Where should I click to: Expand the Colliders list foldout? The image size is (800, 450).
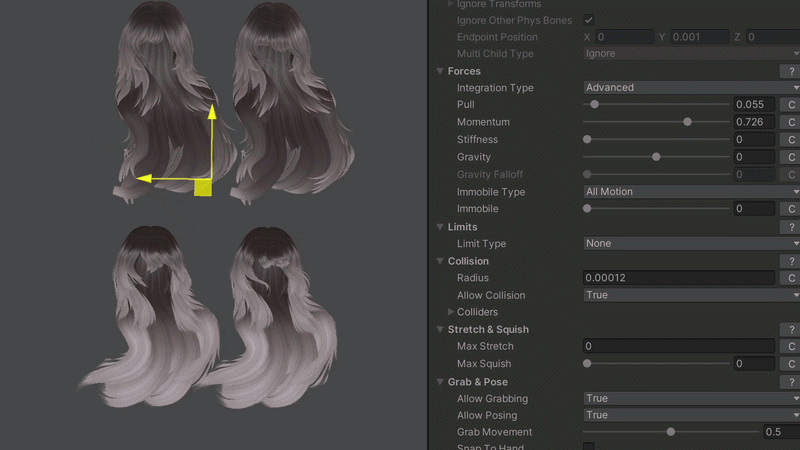click(451, 312)
